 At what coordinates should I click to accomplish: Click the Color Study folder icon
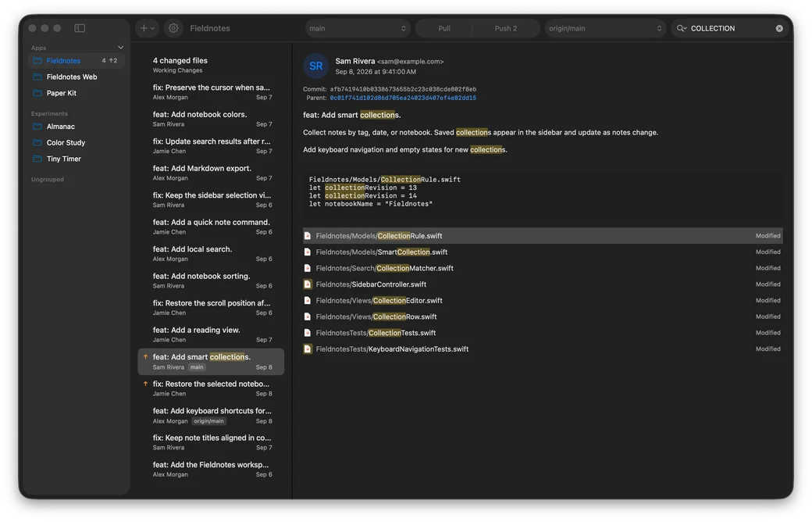(x=37, y=142)
